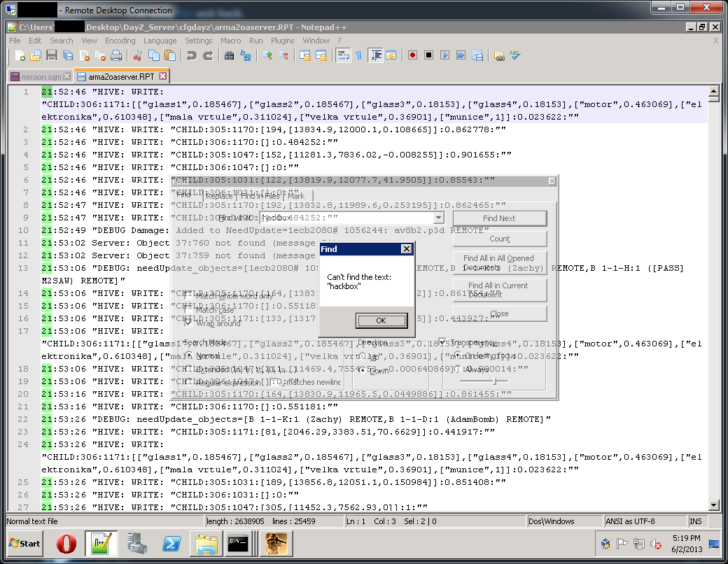This screenshot has width=728, height=564.
Task: Select Extended search mode radio button
Action: 188,369
